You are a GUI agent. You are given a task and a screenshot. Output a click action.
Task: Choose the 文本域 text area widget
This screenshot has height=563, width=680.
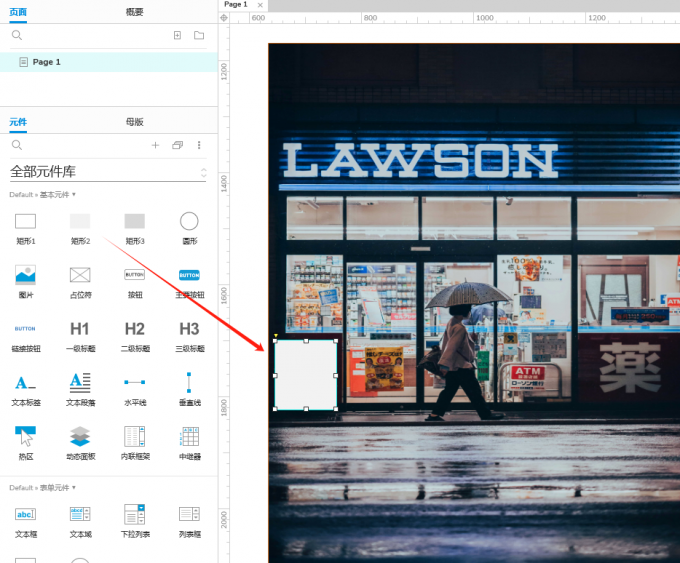[x=80, y=522]
